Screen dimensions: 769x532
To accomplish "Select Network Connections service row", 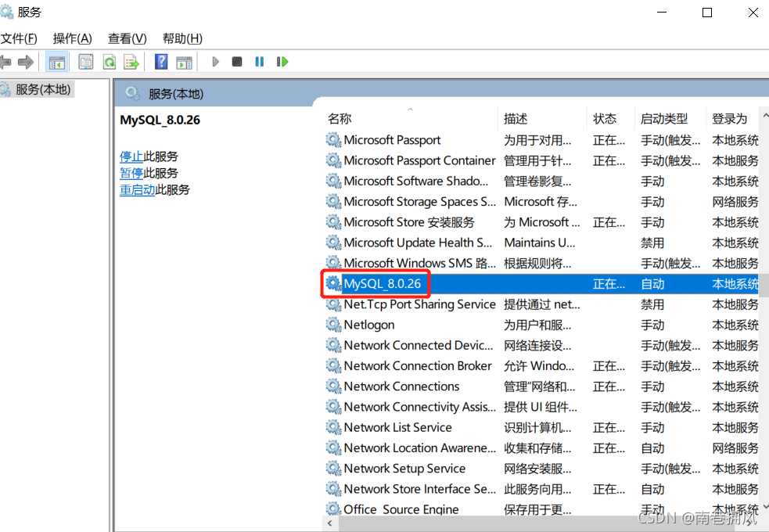I will click(541, 386).
